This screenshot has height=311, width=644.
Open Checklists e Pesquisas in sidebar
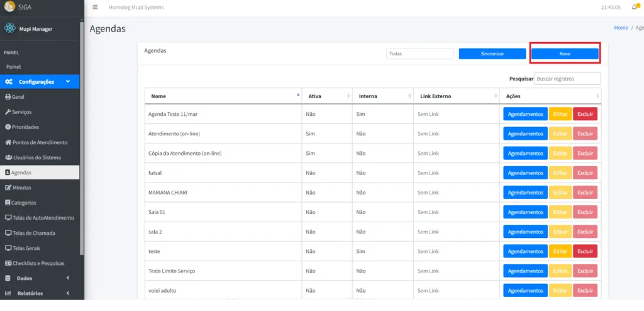pos(36,263)
